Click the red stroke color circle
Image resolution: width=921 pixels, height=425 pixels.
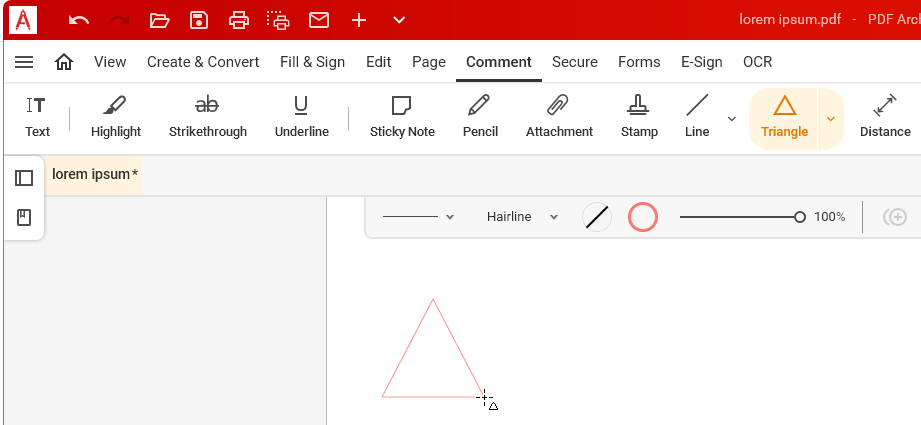pyautogui.click(x=643, y=217)
